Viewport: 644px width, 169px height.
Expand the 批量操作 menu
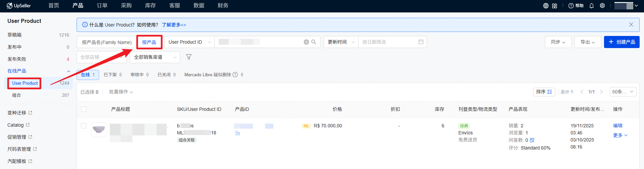[121, 92]
